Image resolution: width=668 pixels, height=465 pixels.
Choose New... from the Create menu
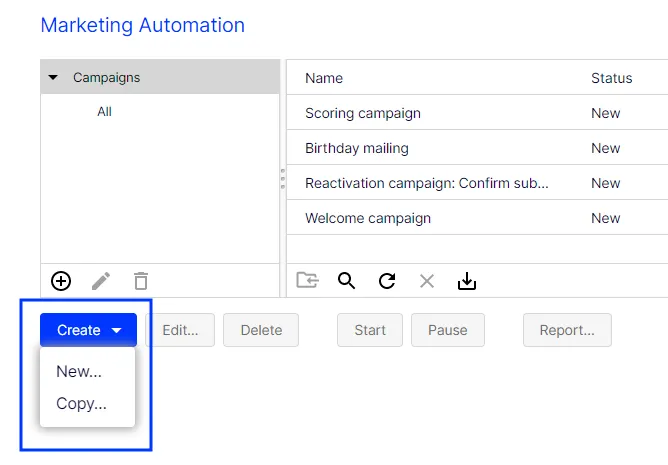(79, 371)
